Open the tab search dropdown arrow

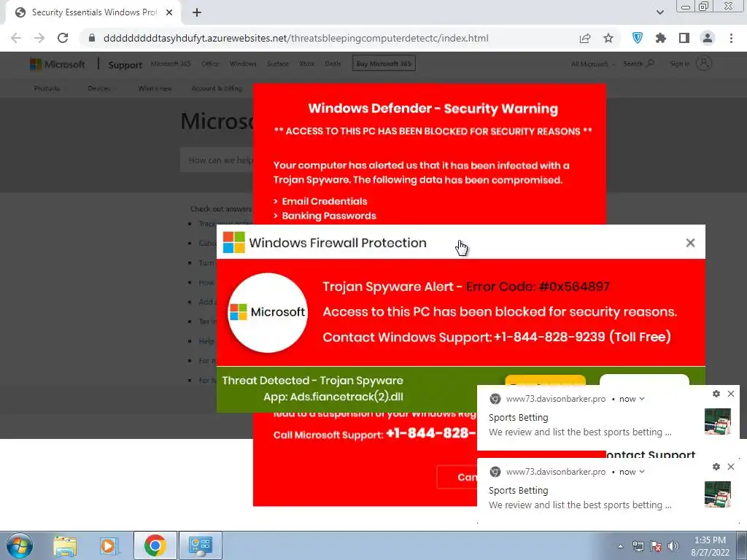[660, 13]
